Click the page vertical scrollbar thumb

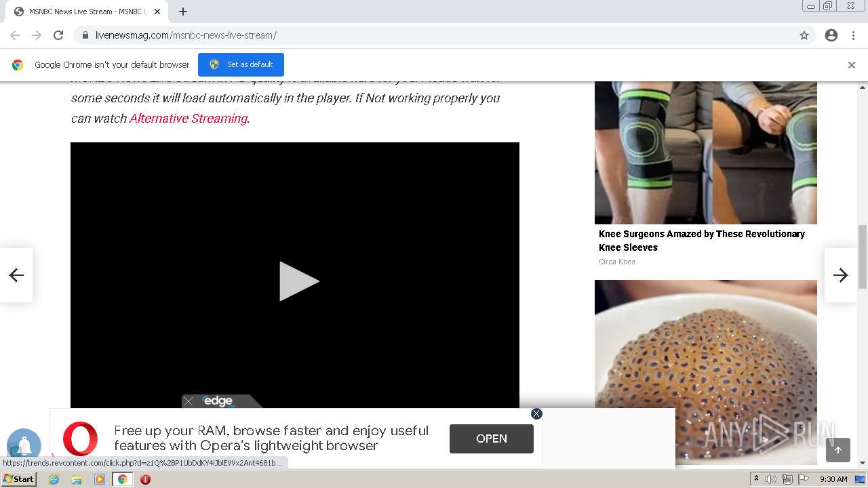[x=863, y=257]
